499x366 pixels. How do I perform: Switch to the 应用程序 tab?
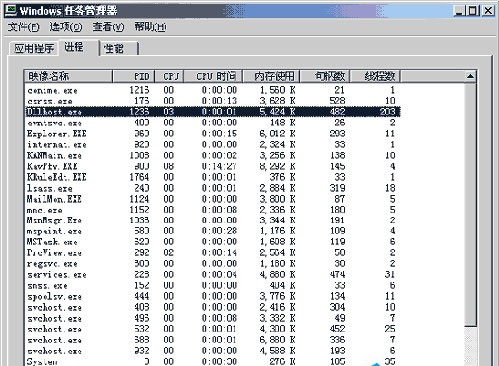click(x=34, y=49)
